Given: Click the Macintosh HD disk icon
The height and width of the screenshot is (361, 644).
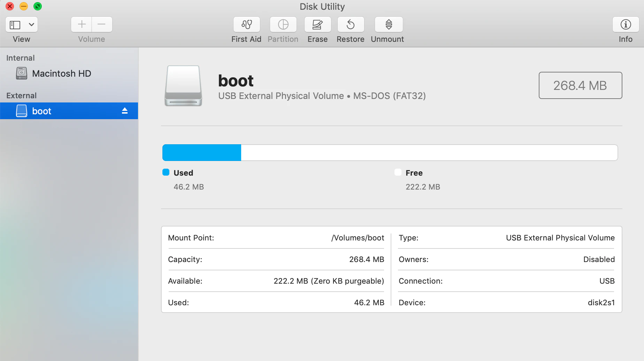Looking at the screenshot, I should click(22, 73).
